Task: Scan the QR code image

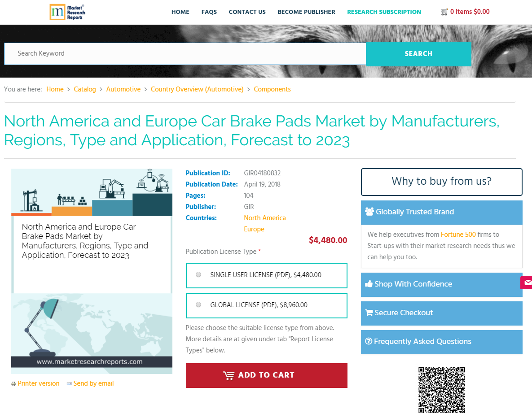Action: pyautogui.click(x=441, y=390)
